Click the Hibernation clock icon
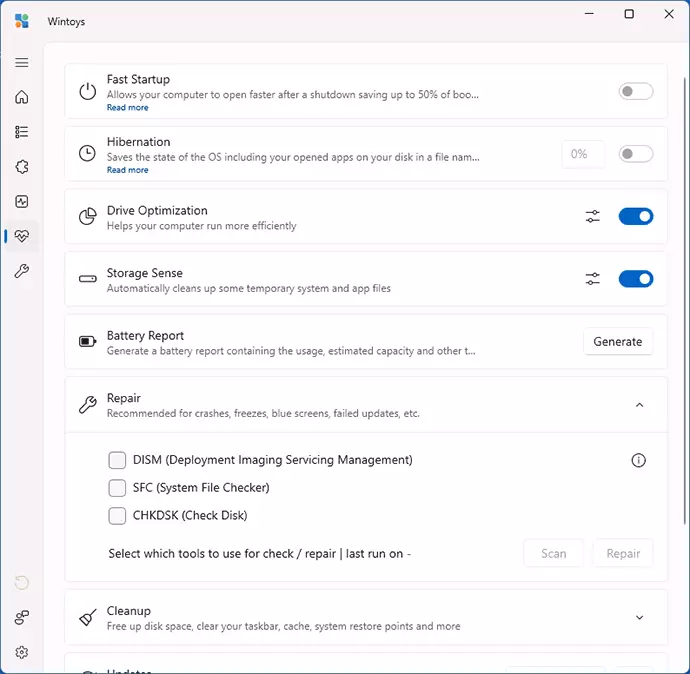This screenshot has height=674, width=690. pyautogui.click(x=87, y=154)
